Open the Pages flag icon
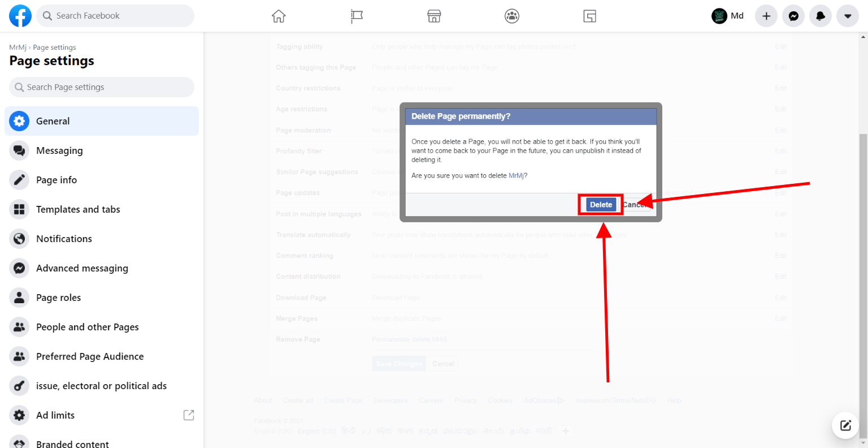Viewport: 868px width, 448px height. [x=357, y=16]
